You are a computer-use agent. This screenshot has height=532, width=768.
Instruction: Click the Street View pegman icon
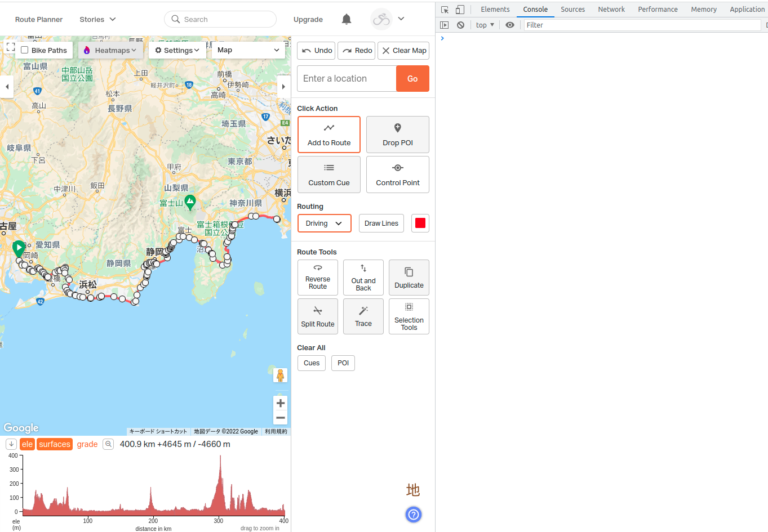[280, 375]
